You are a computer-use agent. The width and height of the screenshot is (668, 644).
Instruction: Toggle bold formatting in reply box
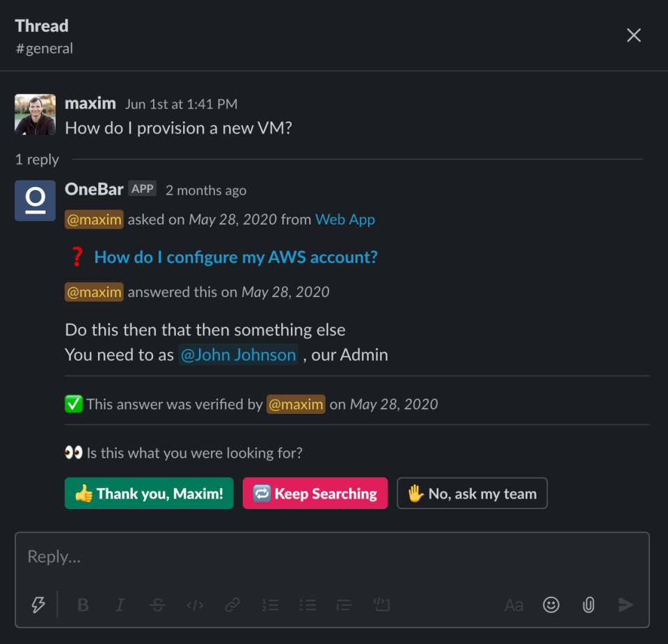[x=83, y=605]
